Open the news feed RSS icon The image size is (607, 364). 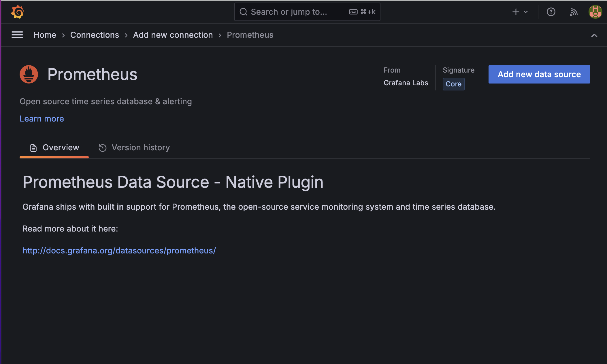click(x=574, y=12)
